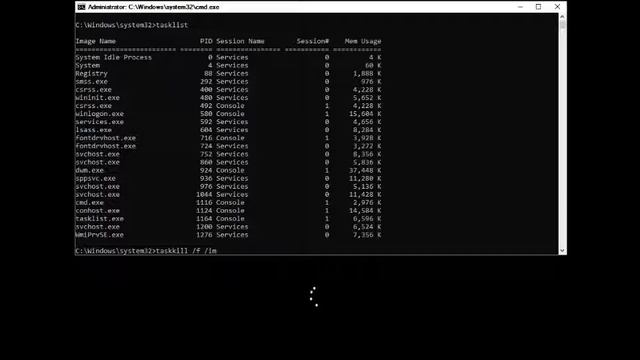This screenshot has width=640, height=360.
Task: Click the 'Session#' column header
Action: coord(313,41)
